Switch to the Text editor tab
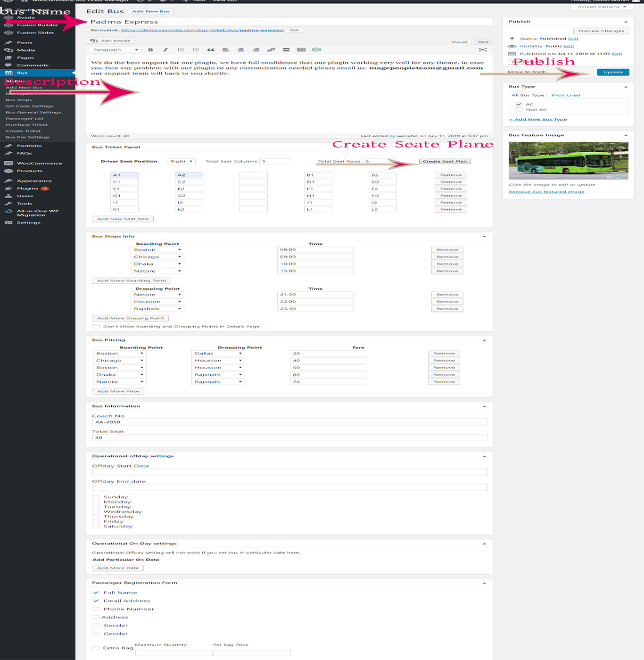 (x=483, y=42)
